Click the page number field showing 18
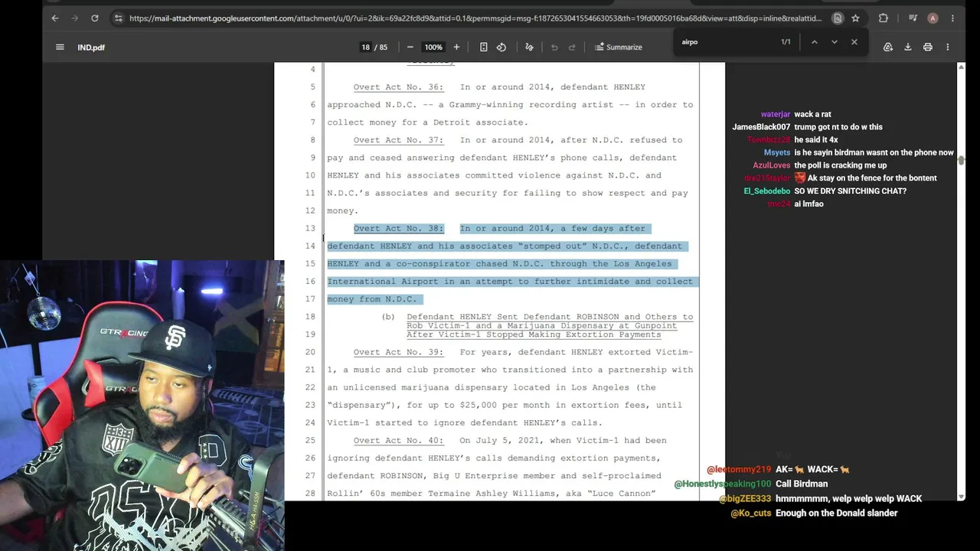The height and width of the screenshot is (551, 980). coord(366,47)
